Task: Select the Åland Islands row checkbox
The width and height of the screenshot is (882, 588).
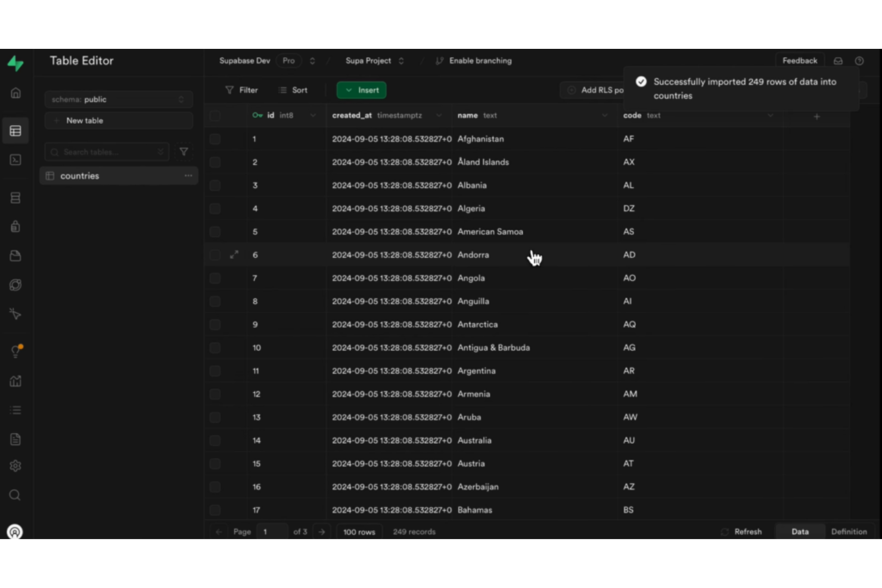Action: (215, 162)
